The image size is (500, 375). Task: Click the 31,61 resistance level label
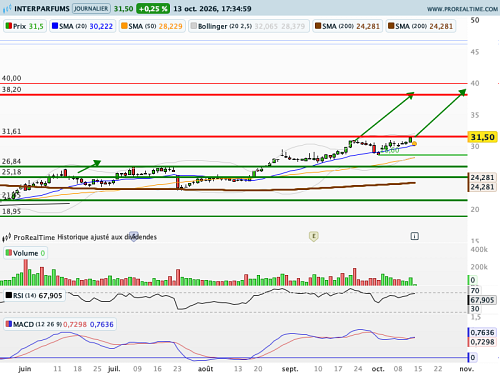coord(12,132)
